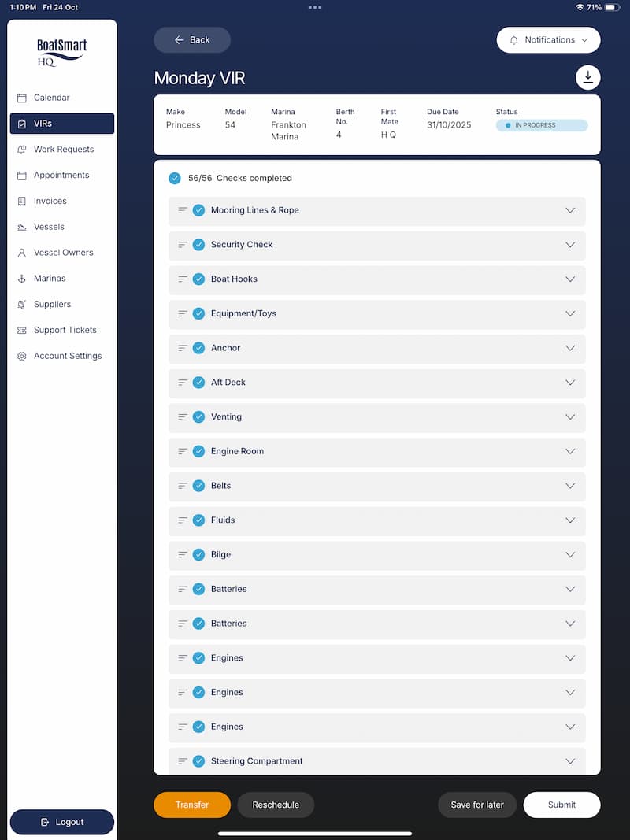Click the Calendar icon in sidebar

tap(22, 98)
